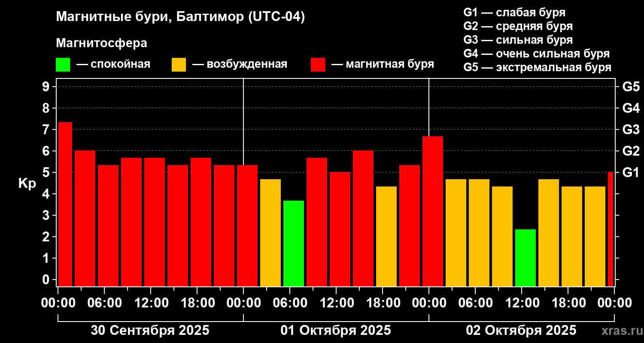The width and height of the screenshot is (644, 343).
Task: Click the '5' value on the Kp axis
Action: click(x=46, y=172)
